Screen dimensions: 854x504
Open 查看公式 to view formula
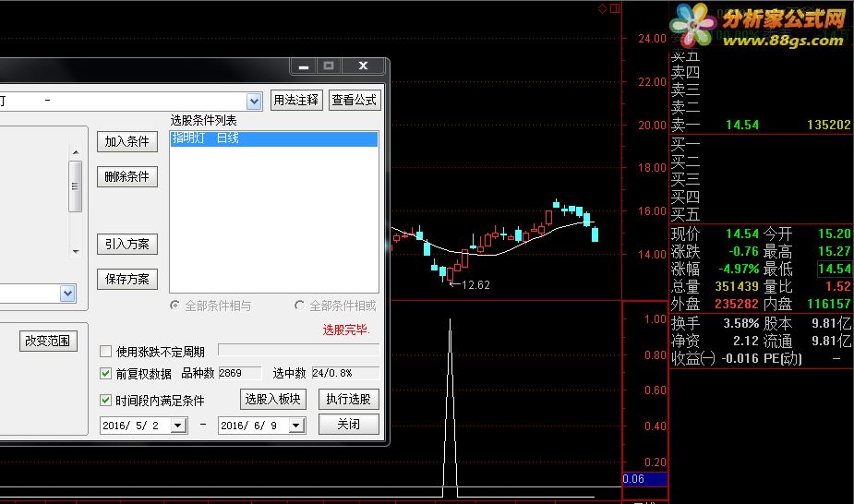click(x=354, y=100)
